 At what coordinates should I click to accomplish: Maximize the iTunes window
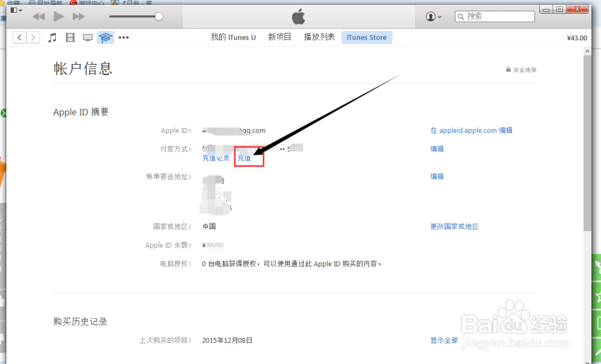coord(559,9)
